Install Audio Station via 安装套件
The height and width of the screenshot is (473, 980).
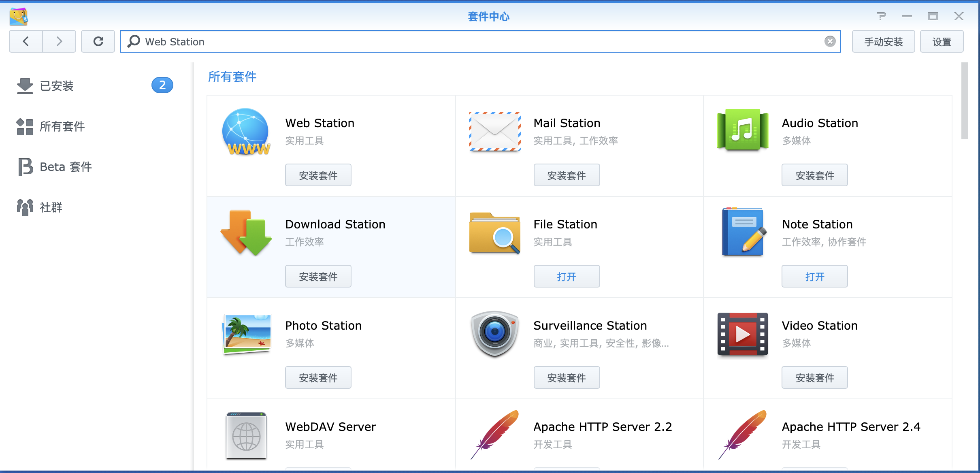pyautogui.click(x=814, y=175)
